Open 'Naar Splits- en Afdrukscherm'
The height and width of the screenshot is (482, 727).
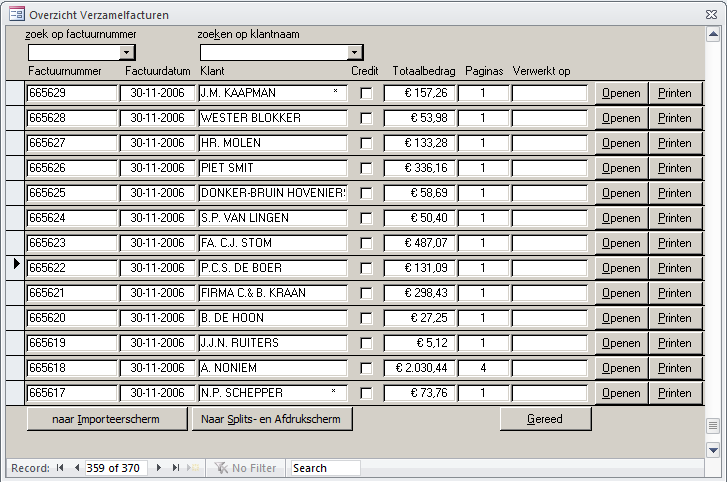pos(271,419)
